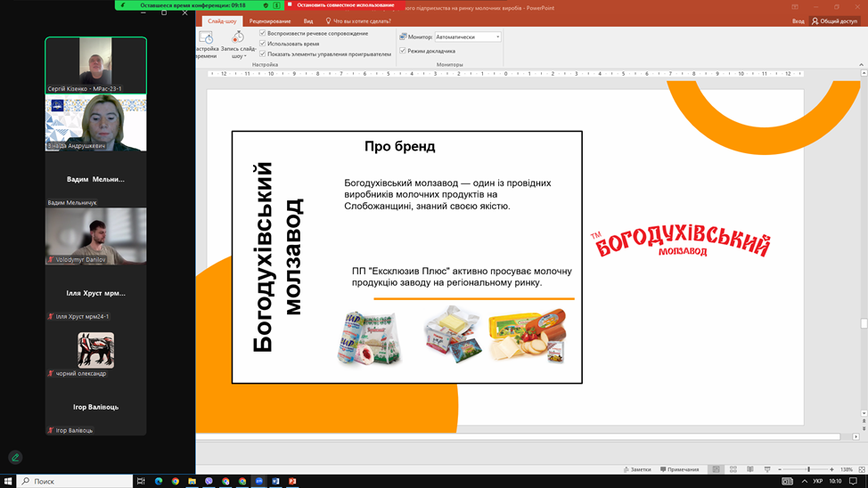Switch to Slide Sorter view icon
This screenshot has height=488, width=868.
pos(733,469)
